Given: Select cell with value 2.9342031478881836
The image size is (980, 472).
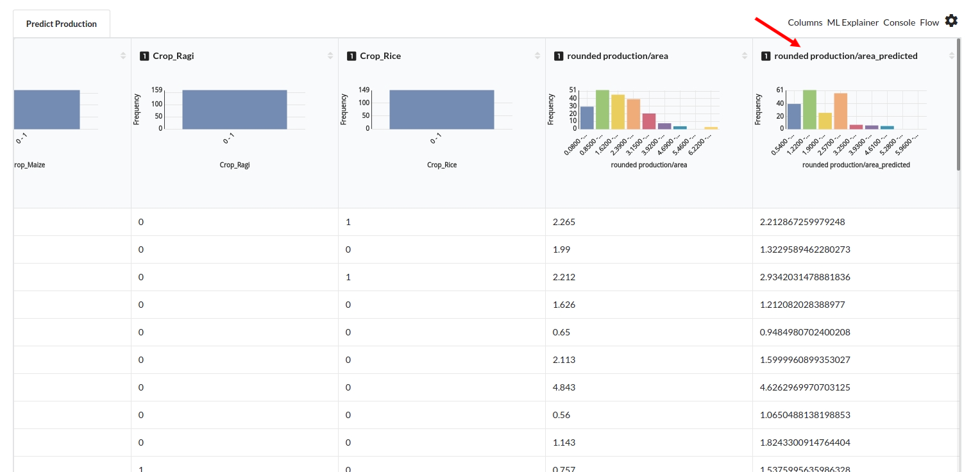Looking at the screenshot, I should coord(856,277).
